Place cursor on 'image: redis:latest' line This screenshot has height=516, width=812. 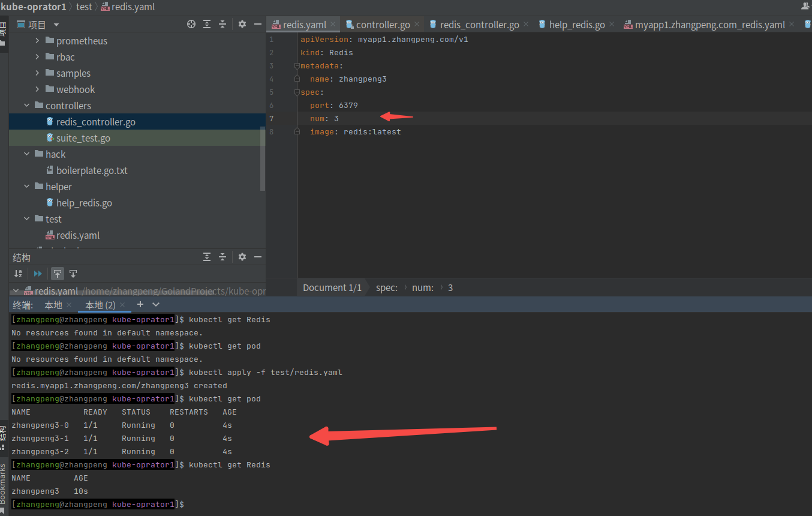point(355,131)
